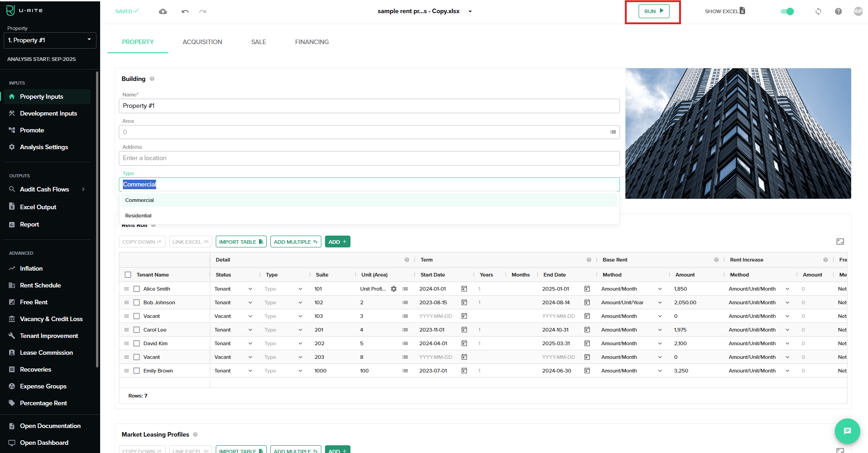Check the suite 103 Vacant row checkbox
This screenshot has height=453, width=868.
pos(137,316)
